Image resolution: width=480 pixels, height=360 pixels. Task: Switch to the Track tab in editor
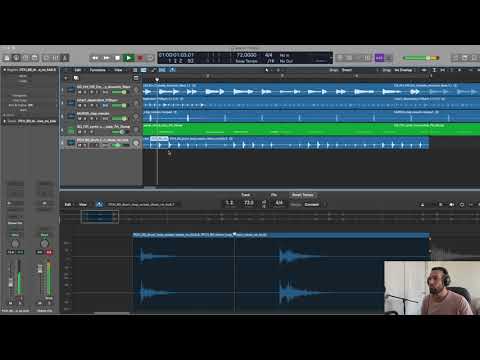[246, 195]
